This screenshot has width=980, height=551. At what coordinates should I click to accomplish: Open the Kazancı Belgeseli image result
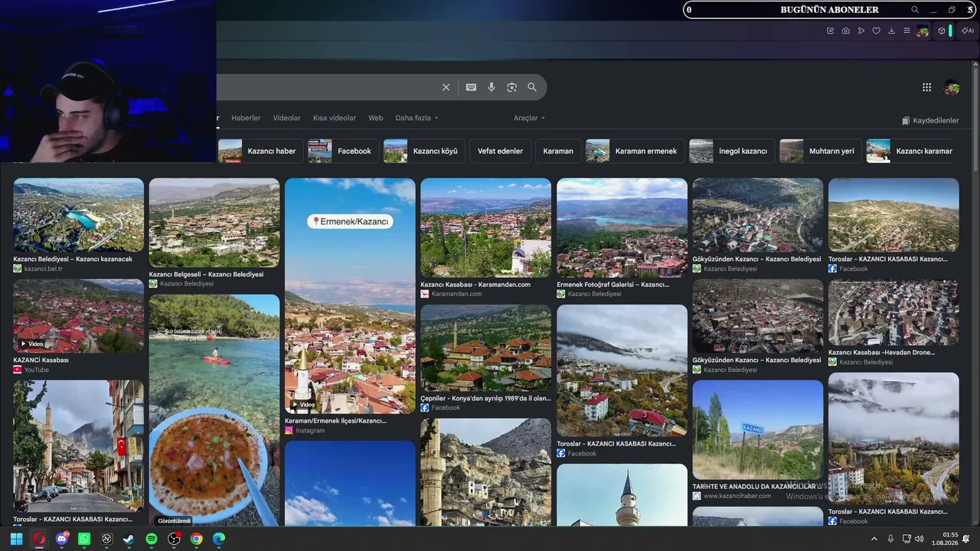(214, 223)
